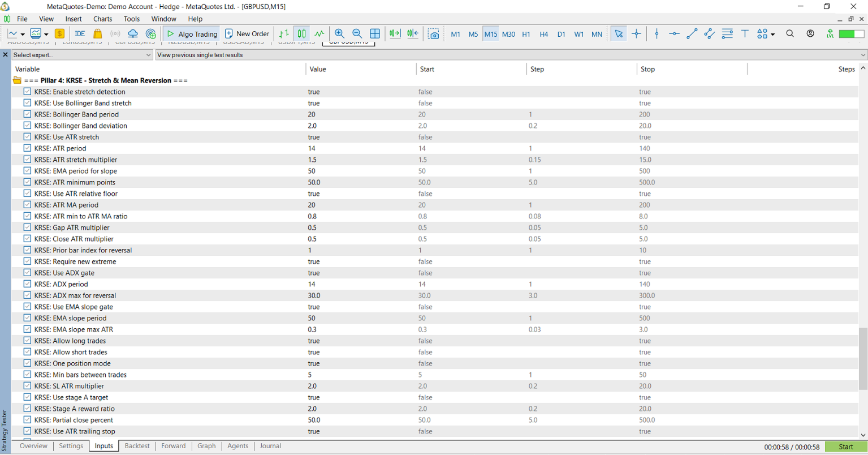Viewport: 868px width, 455px height.
Task: Click the zoom in magnifier icon
Action: (x=339, y=34)
